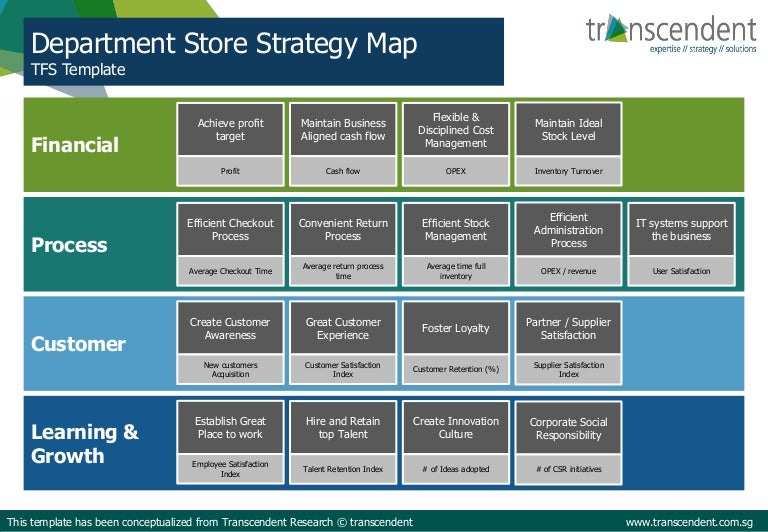
Task: Click Average Checkout Time measure
Action: point(230,271)
